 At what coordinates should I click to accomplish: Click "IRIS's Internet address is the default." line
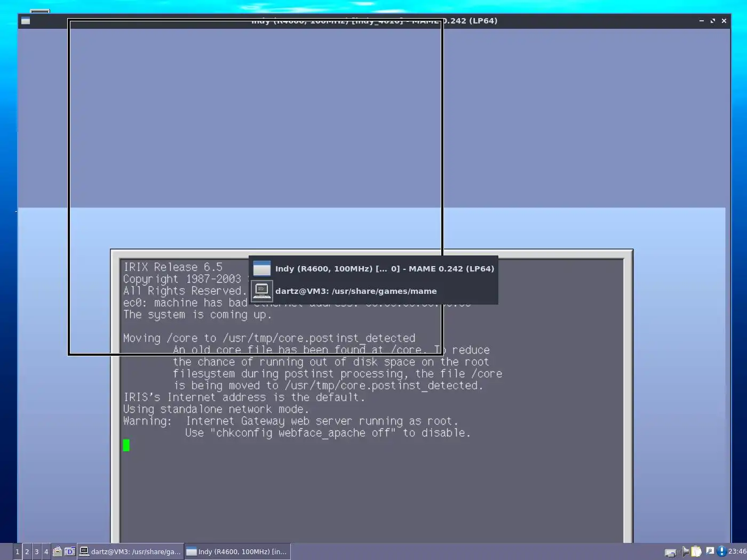[x=244, y=397]
